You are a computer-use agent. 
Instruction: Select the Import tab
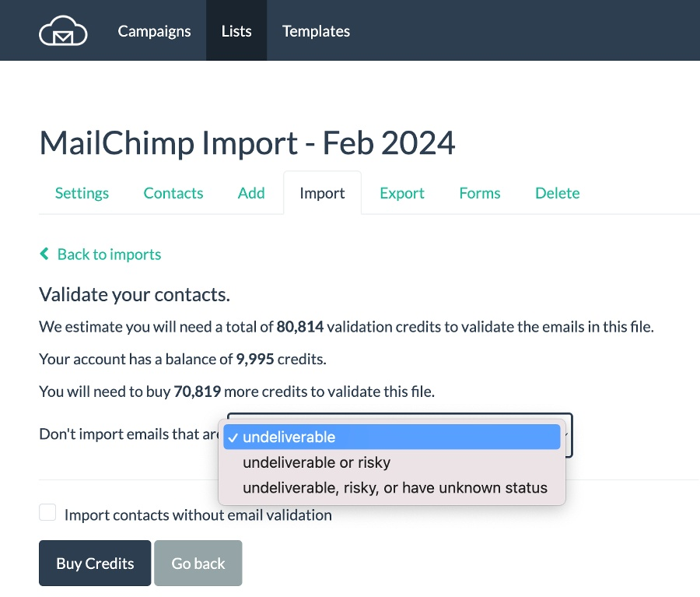pyautogui.click(x=322, y=193)
